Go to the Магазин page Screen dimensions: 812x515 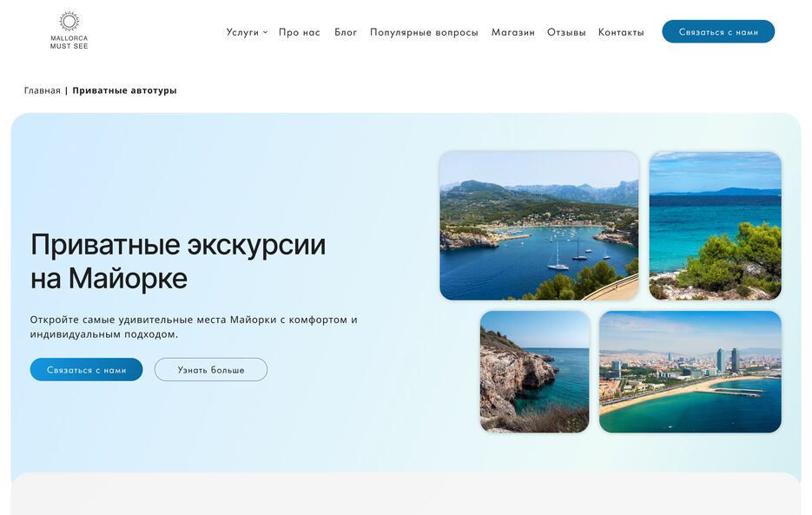pos(512,31)
